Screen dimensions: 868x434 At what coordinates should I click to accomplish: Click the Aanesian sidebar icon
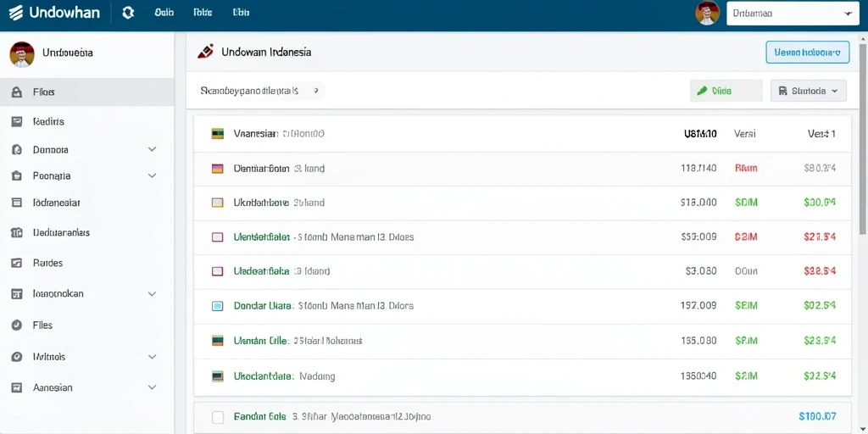17,388
